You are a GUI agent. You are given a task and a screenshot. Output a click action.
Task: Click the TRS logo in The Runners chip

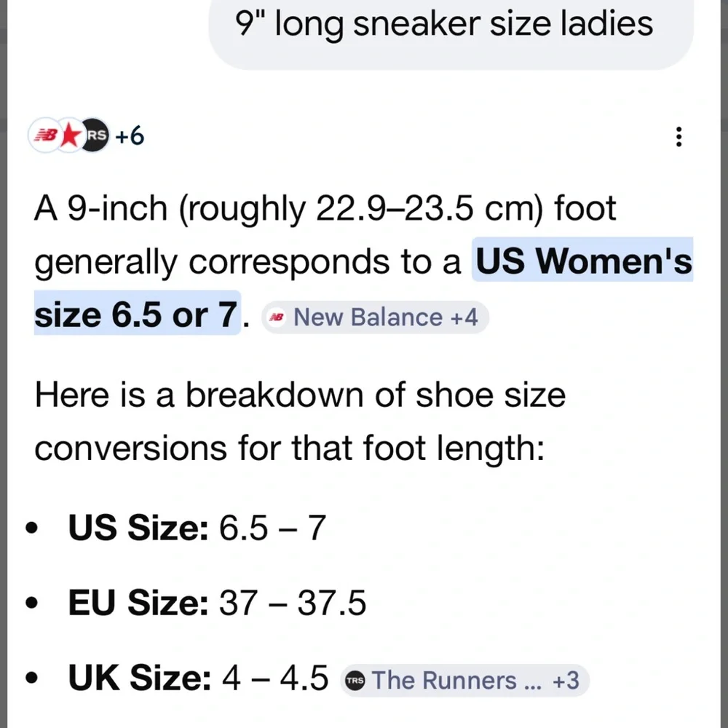pos(356,680)
